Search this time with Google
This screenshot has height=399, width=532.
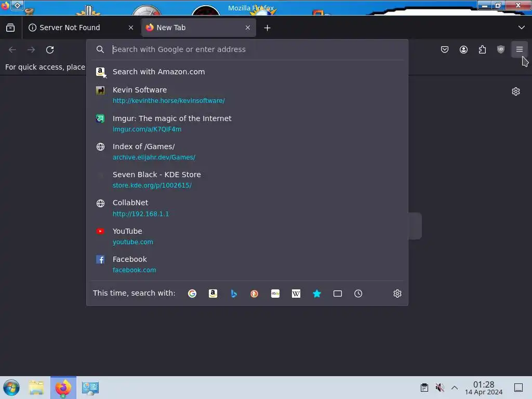click(192, 294)
